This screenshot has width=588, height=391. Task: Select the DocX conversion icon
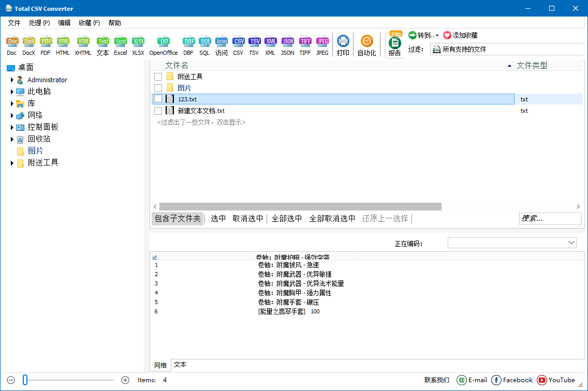(29, 46)
